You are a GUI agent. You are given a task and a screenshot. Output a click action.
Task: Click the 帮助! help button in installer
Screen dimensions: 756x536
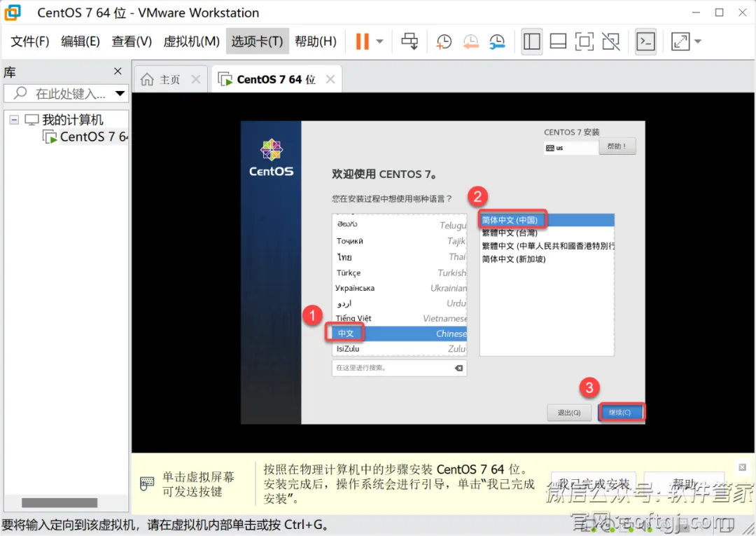617,146
